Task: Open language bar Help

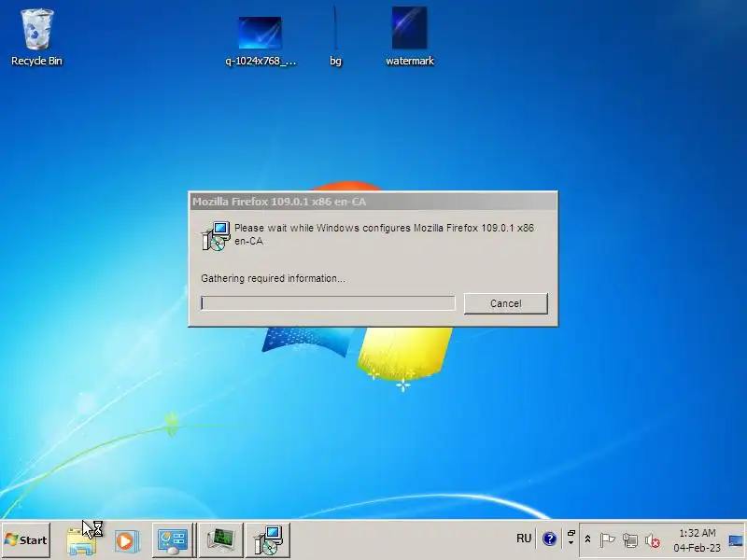Action: click(549, 539)
